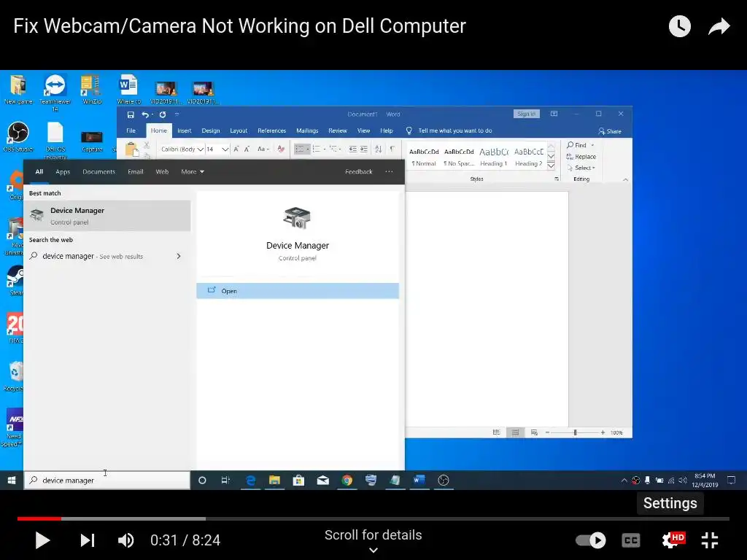Mute the video volume
Image resolution: width=747 pixels, height=560 pixels.
point(125,540)
